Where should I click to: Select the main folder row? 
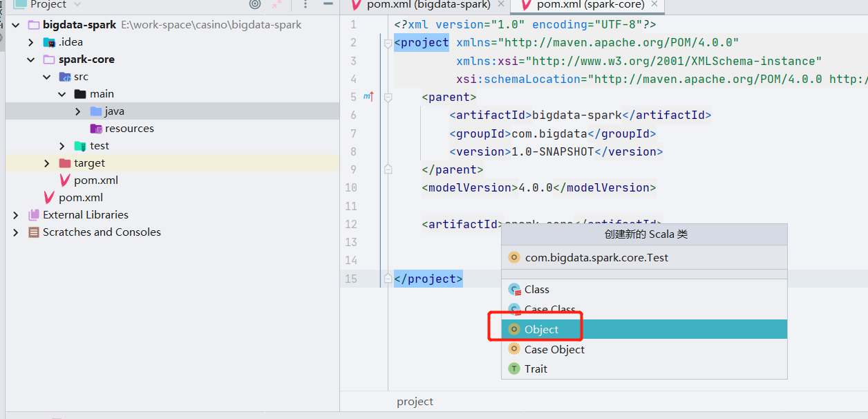(x=172, y=94)
